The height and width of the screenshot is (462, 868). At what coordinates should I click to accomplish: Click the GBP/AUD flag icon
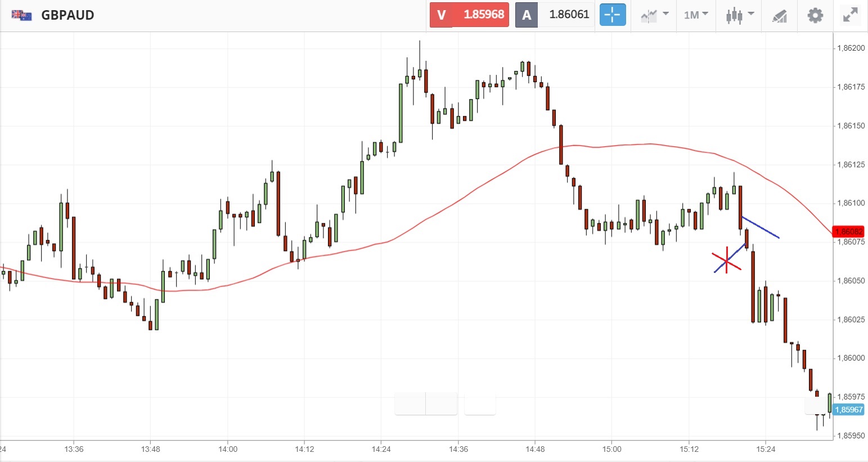tap(21, 15)
